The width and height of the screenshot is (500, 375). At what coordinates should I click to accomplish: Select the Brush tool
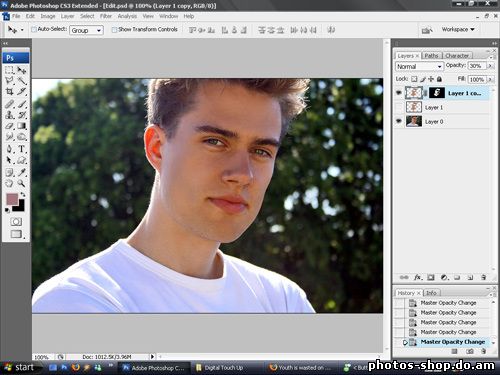22,104
